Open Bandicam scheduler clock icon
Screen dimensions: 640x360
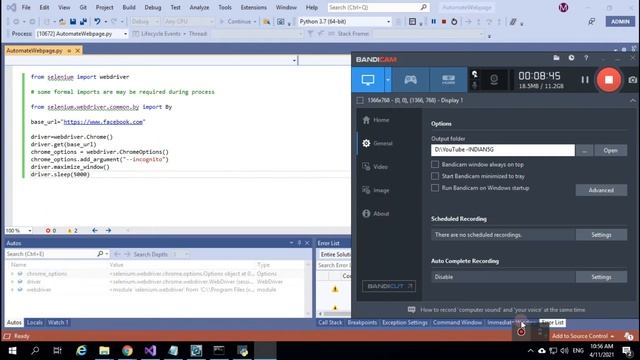(x=571, y=58)
